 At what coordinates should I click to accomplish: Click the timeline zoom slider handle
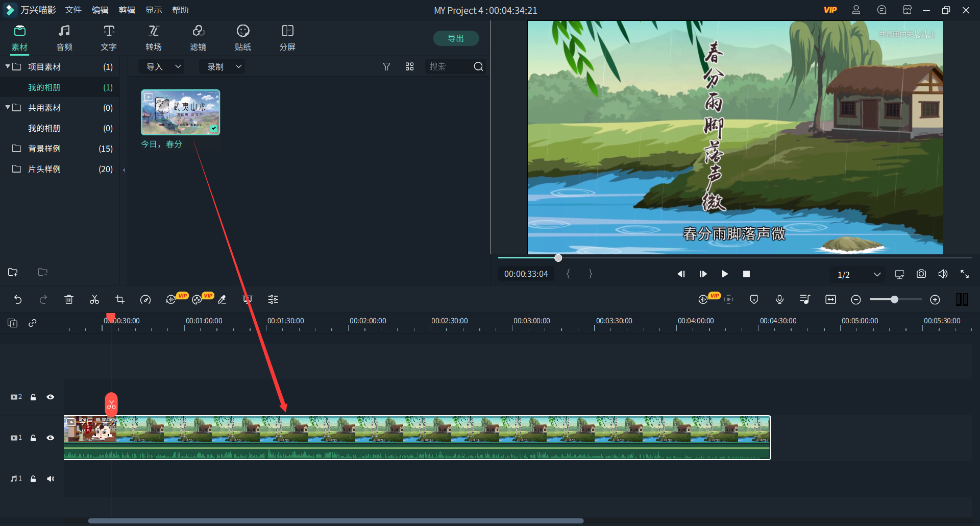click(x=894, y=300)
